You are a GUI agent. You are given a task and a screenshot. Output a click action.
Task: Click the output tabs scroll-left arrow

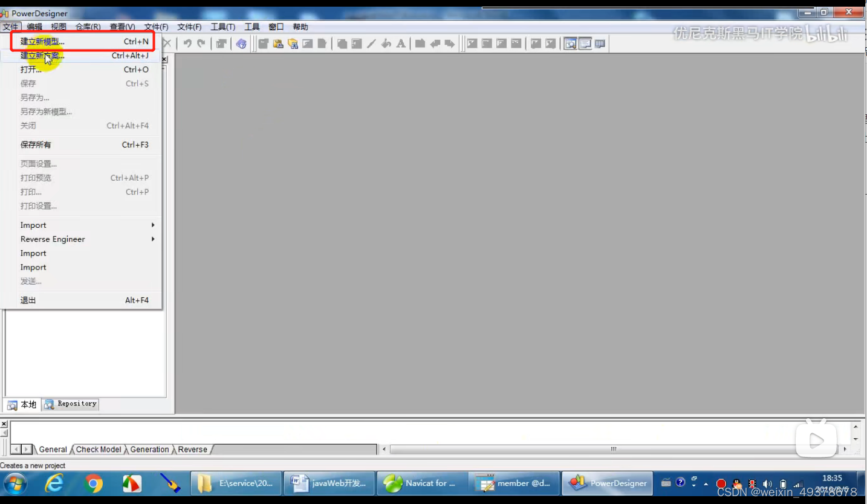16,449
